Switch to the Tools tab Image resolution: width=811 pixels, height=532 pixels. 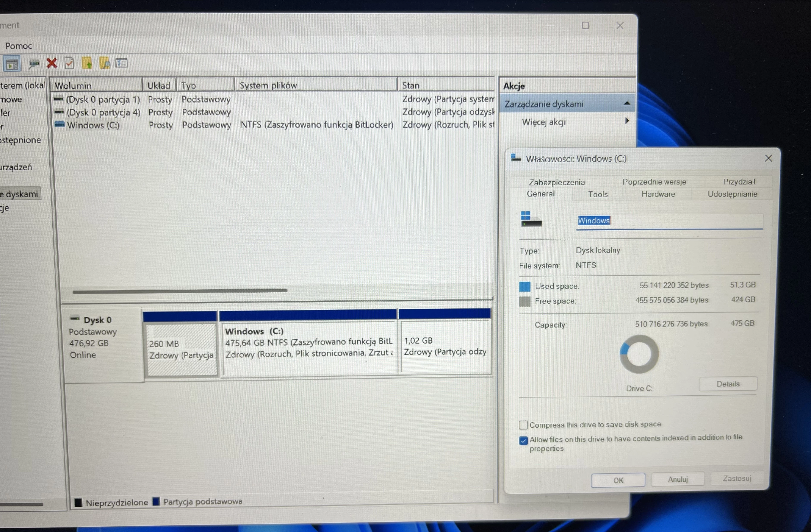tap(598, 194)
